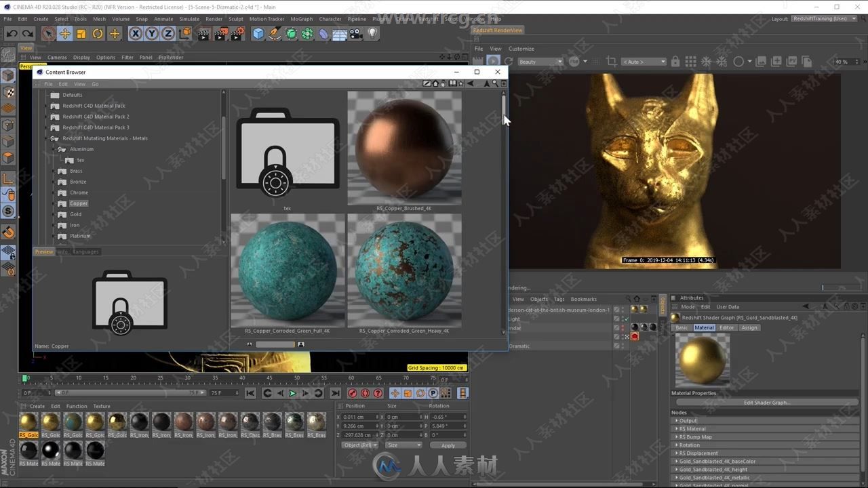Image resolution: width=868 pixels, height=488 pixels.
Task: Open the Simulate menu in the main menu bar
Action: click(x=189, y=19)
